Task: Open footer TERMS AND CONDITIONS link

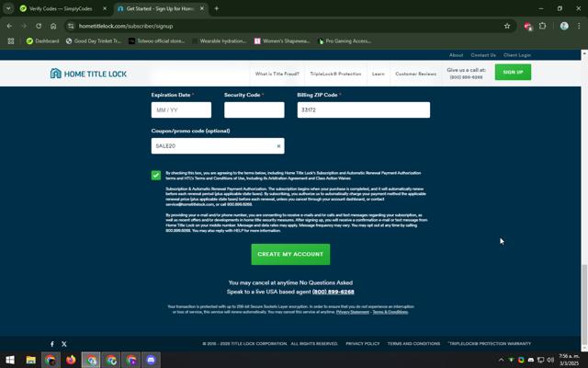Action: coord(413,343)
